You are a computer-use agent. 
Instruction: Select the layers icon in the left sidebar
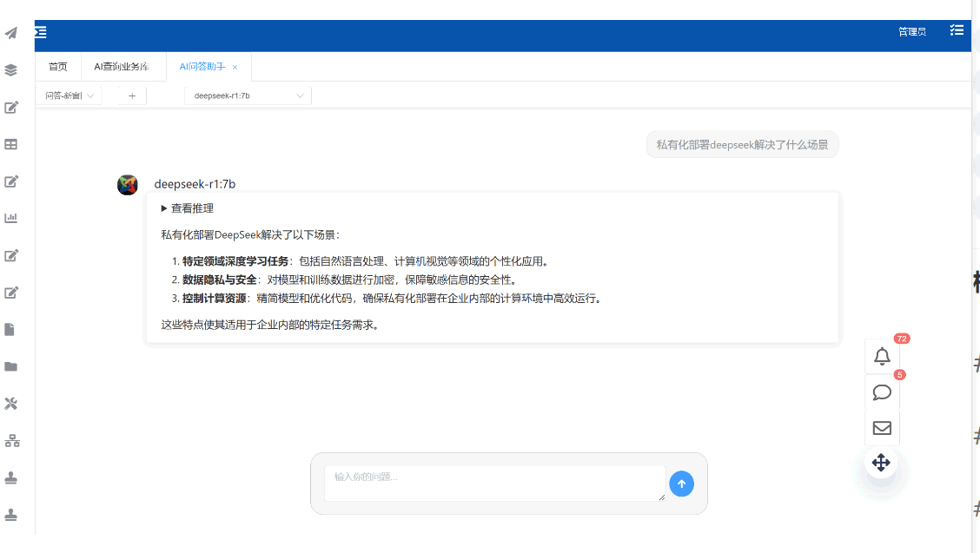11,70
